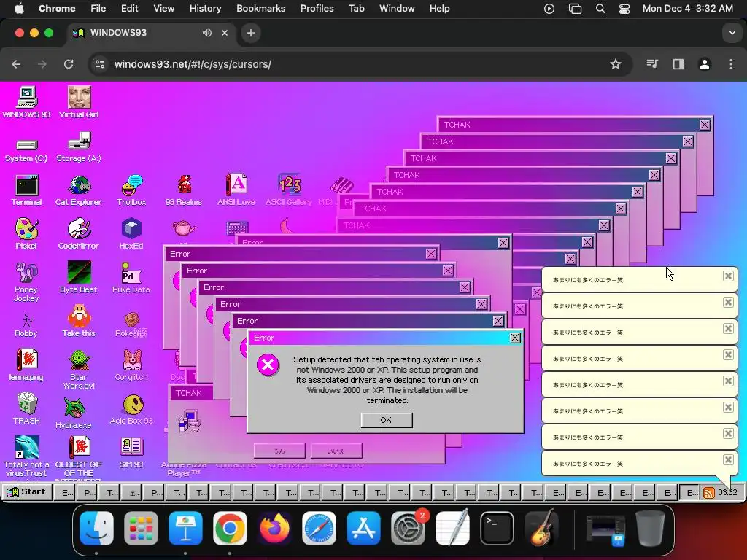The height and width of the screenshot is (560, 747).
Task: Open the TRASH icon
Action: [27, 408]
